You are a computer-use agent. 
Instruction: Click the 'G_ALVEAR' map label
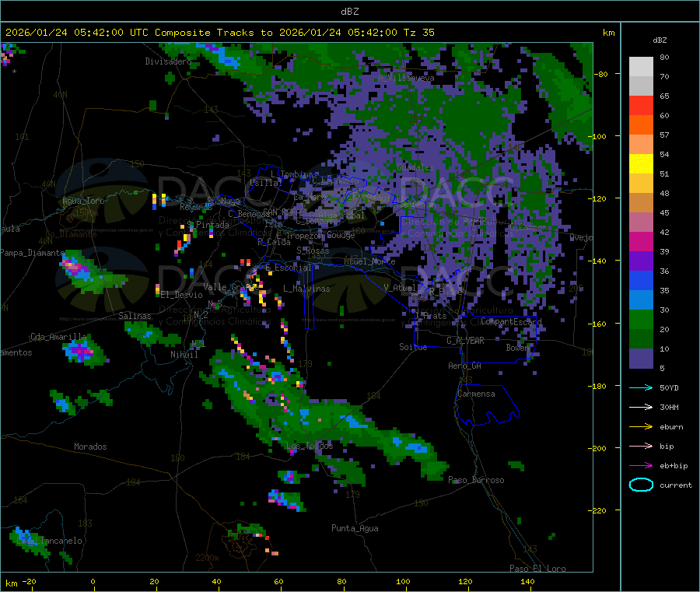tap(465, 341)
